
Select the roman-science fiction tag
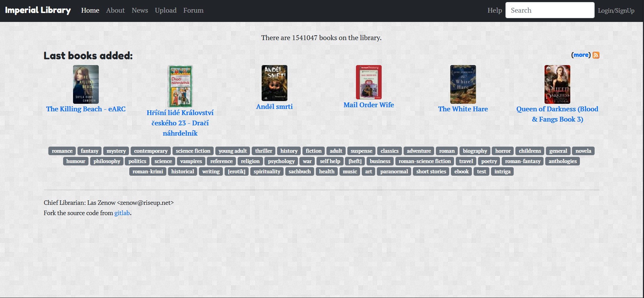coord(425,161)
